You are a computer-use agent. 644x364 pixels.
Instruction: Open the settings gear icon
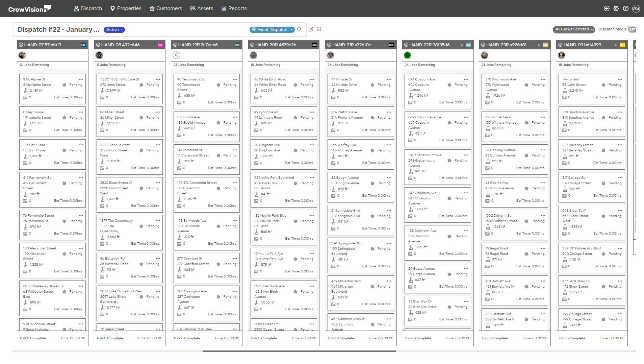[x=616, y=8]
